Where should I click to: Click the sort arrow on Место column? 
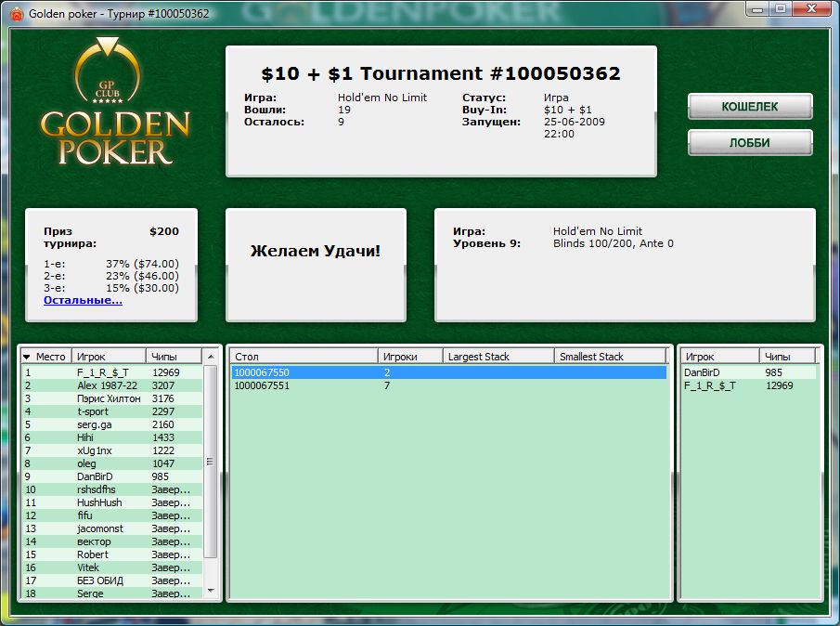coord(27,357)
